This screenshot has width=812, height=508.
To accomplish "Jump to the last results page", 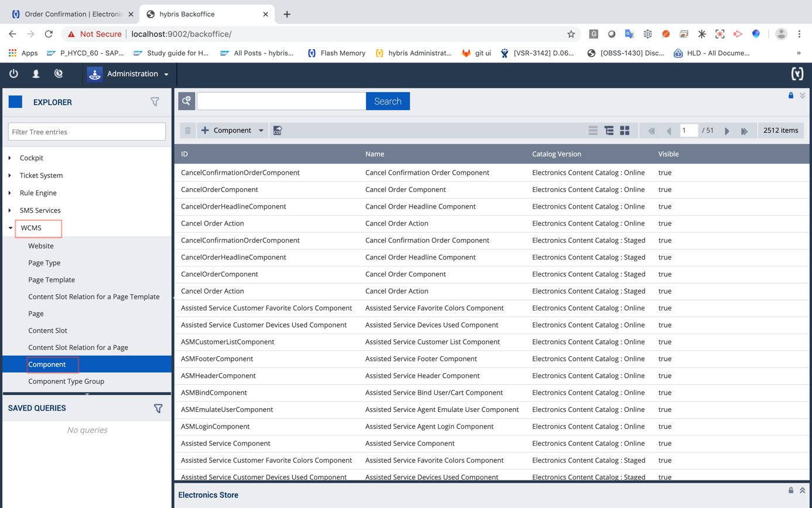I will coord(744,131).
